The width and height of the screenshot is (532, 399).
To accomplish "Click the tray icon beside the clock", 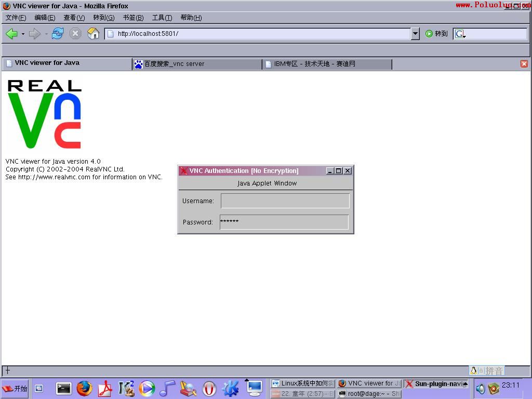I will pos(494,389).
